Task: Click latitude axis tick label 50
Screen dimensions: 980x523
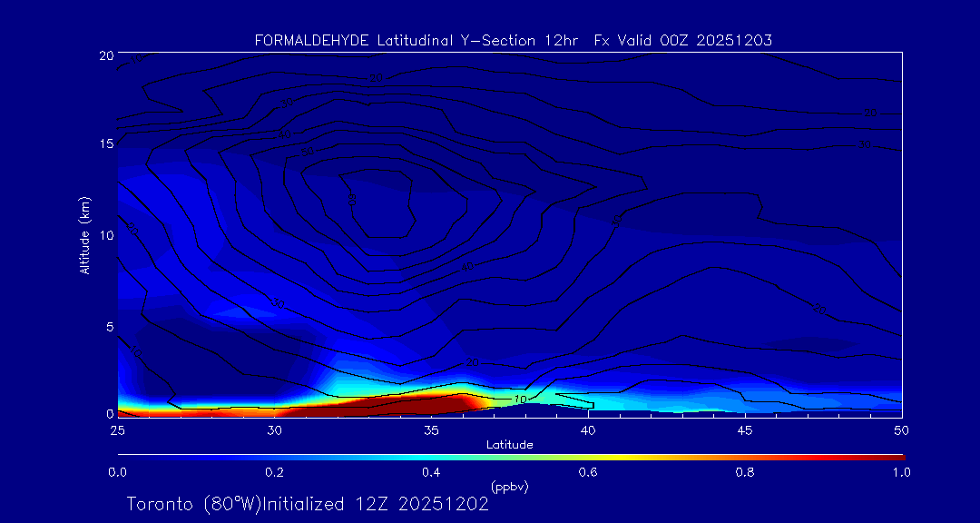Action: [x=901, y=430]
